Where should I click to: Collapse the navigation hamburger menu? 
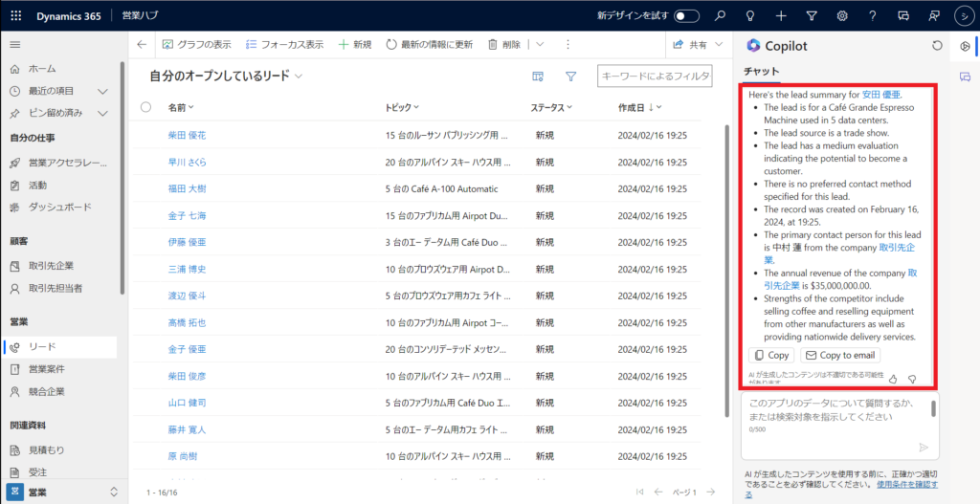click(15, 45)
